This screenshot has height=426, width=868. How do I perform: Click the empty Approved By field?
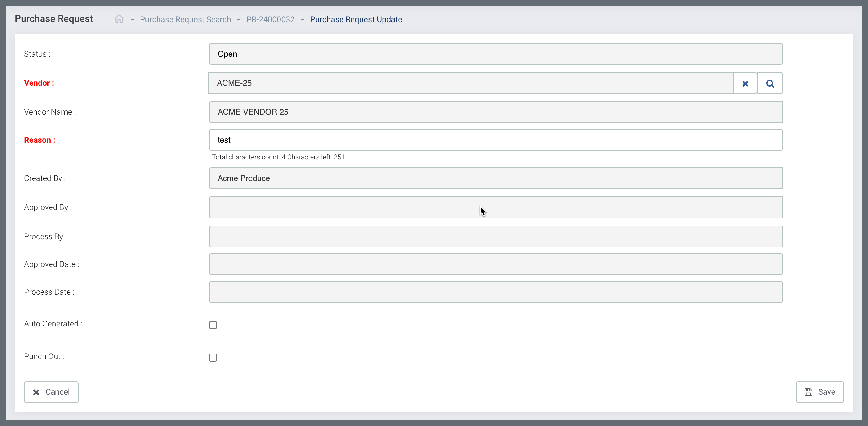coord(495,207)
